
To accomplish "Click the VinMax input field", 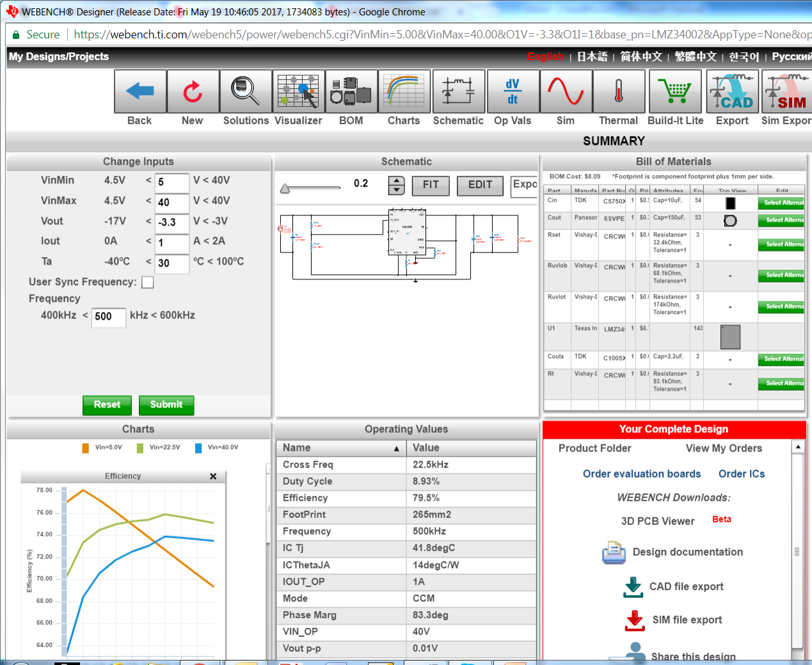I will tap(172, 203).
